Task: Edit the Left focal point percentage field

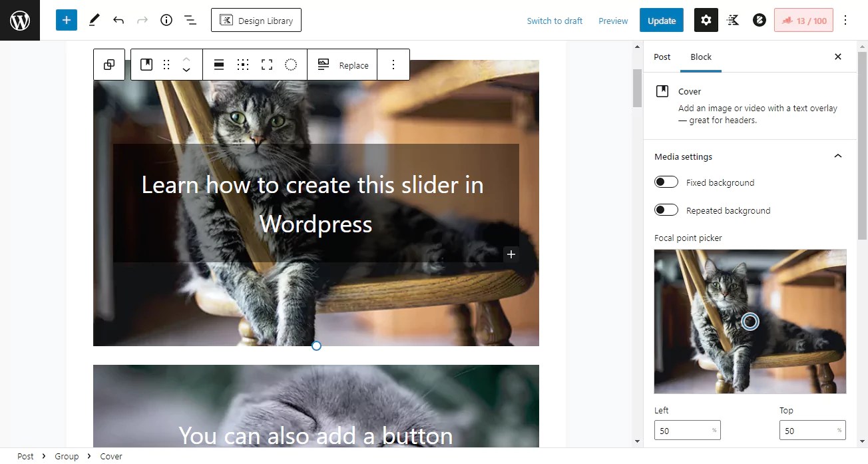Action: [x=687, y=430]
